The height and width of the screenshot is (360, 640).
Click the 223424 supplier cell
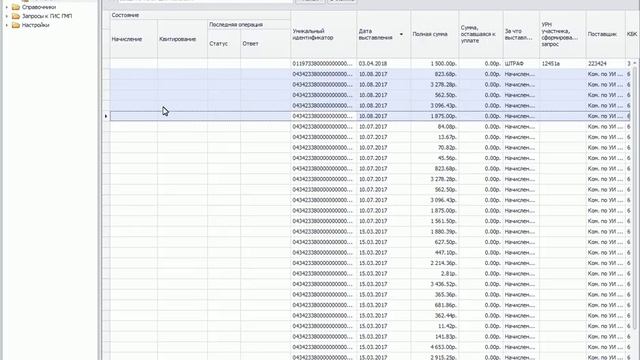[x=606, y=64]
